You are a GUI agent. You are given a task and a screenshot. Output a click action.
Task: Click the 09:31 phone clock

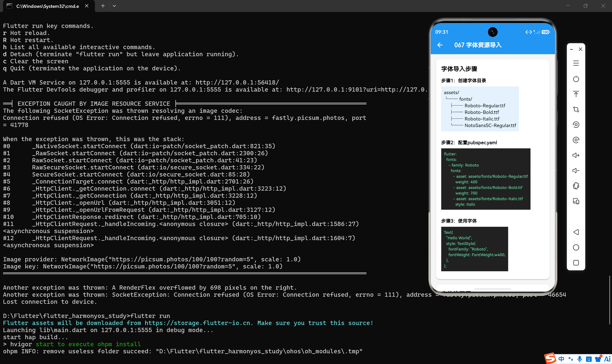pyautogui.click(x=441, y=32)
